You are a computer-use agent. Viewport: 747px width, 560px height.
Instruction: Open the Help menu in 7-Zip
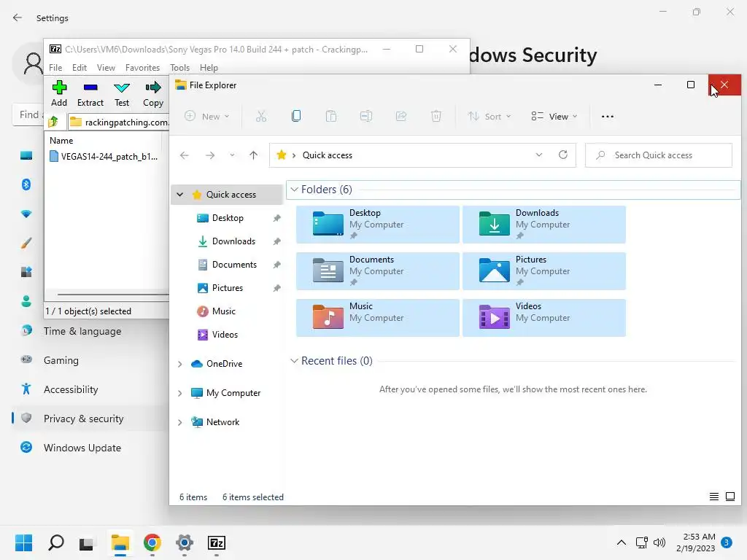(209, 68)
